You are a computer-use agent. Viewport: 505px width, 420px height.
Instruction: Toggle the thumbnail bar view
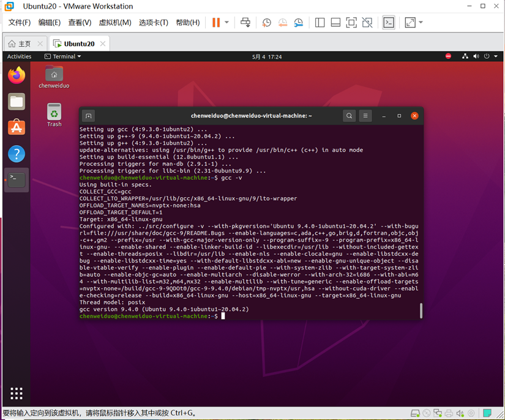(x=335, y=23)
